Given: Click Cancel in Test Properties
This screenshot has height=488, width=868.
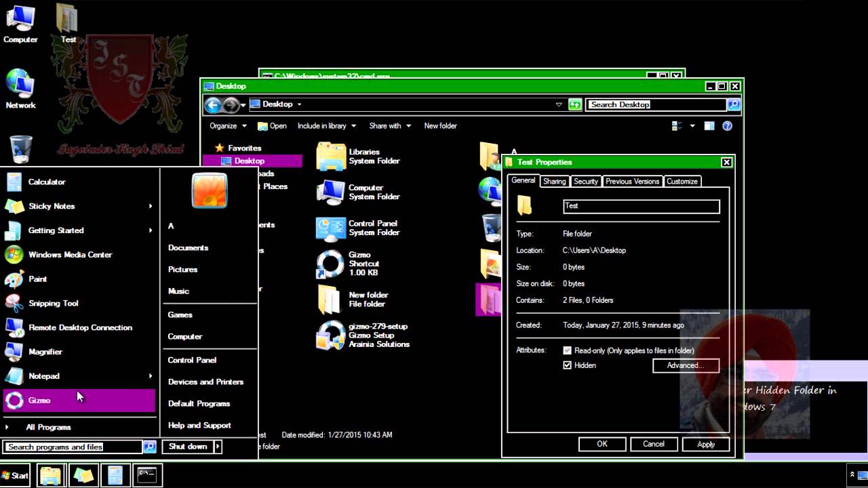Looking at the screenshot, I should click(654, 444).
